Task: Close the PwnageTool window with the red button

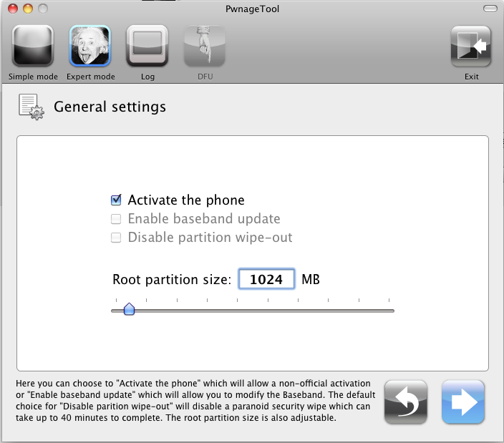Action: coord(13,9)
